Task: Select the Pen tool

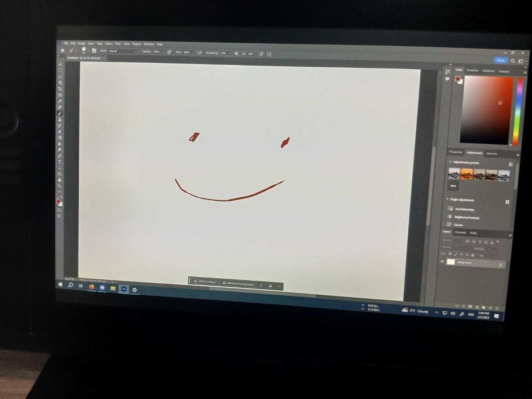Action: (60, 156)
